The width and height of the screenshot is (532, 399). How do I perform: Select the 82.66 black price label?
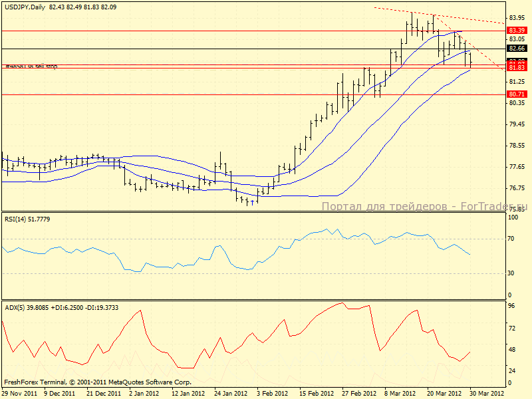[517, 49]
